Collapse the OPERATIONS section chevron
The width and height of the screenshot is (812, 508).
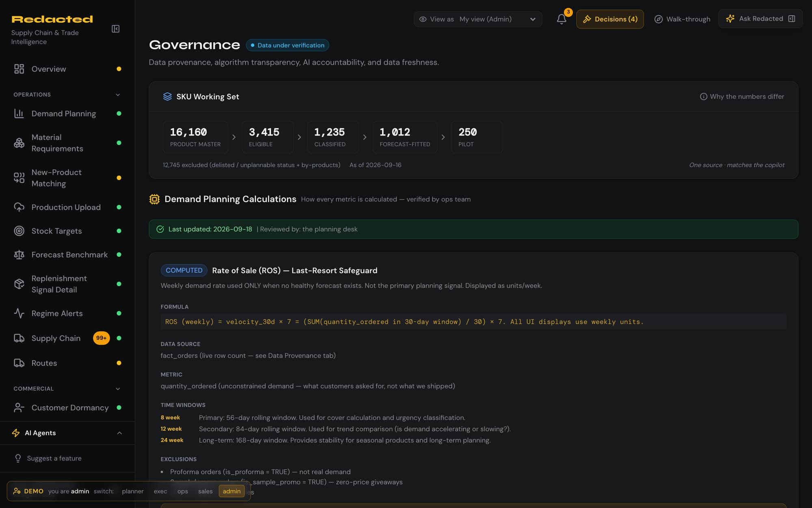click(118, 95)
